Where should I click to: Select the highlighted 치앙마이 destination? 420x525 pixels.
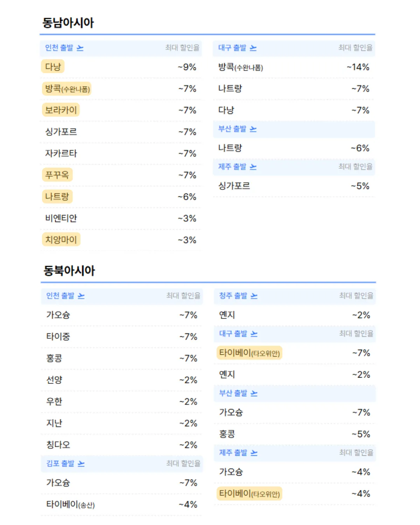coord(61,240)
